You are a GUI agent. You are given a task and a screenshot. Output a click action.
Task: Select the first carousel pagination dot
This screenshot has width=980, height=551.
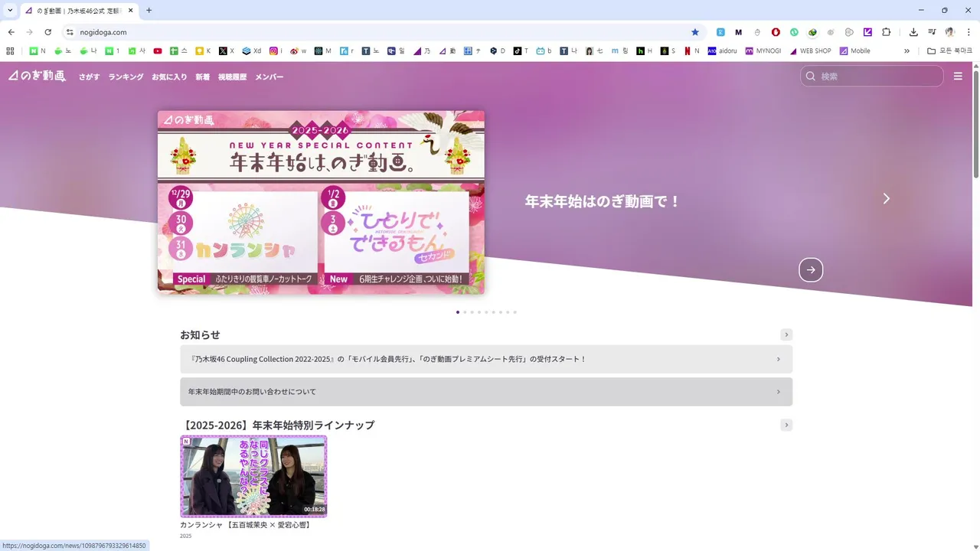click(x=458, y=312)
